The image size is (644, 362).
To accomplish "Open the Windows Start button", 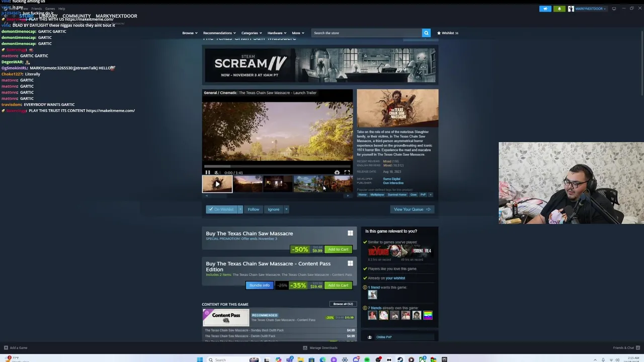I will 200,359.
